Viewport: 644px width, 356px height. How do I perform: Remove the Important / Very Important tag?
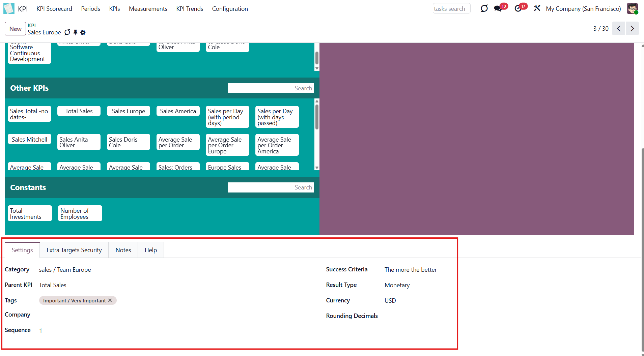tap(110, 300)
